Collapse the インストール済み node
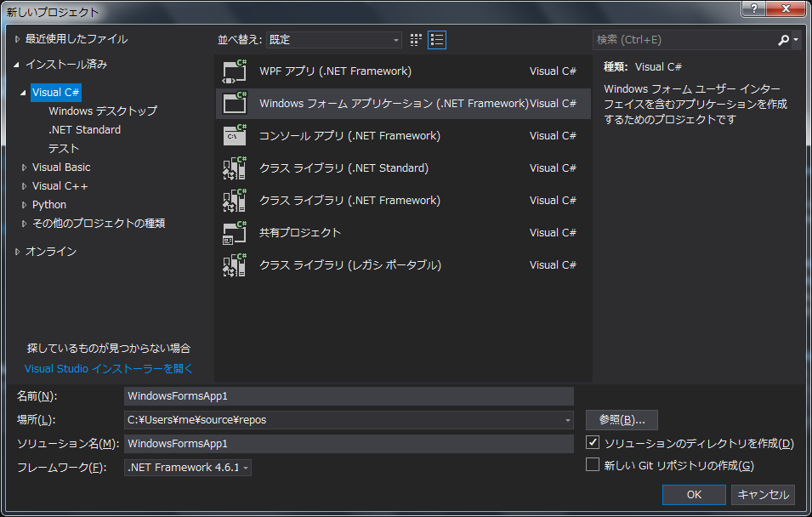The image size is (812, 517). click(x=16, y=65)
